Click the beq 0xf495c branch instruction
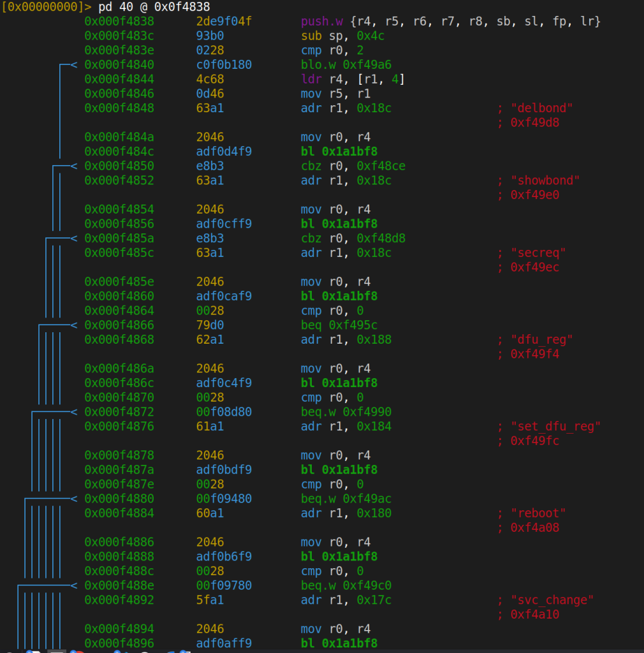644x653 pixels. pos(339,325)
